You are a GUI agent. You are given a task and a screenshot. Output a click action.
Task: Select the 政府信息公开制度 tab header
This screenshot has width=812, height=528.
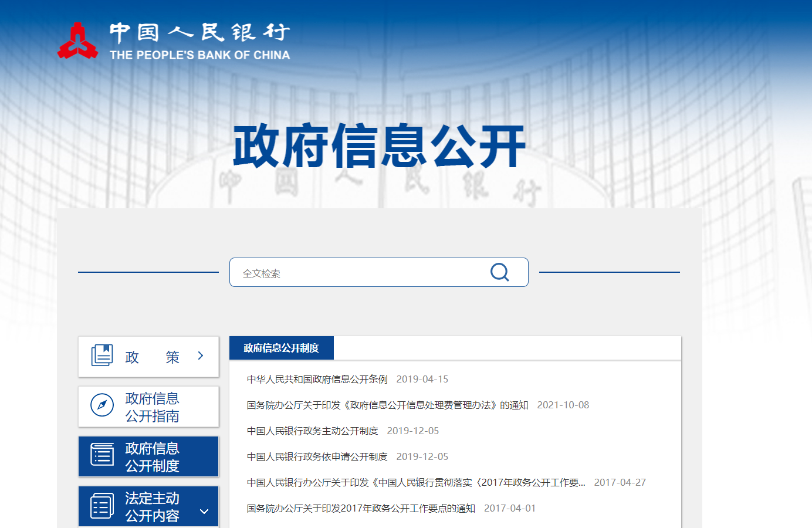pyautogui.click(x=282, y=348)
